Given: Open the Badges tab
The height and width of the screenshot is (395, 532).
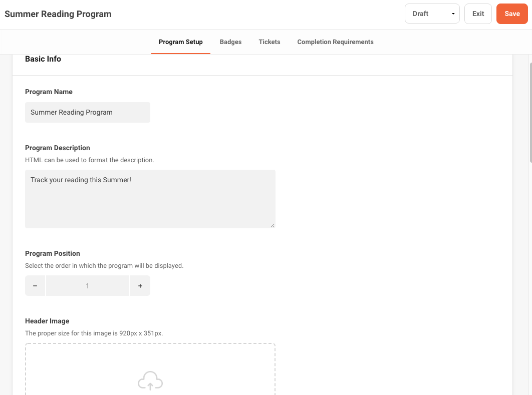Looking at the screenshot, I should click(x=230, y=42).
